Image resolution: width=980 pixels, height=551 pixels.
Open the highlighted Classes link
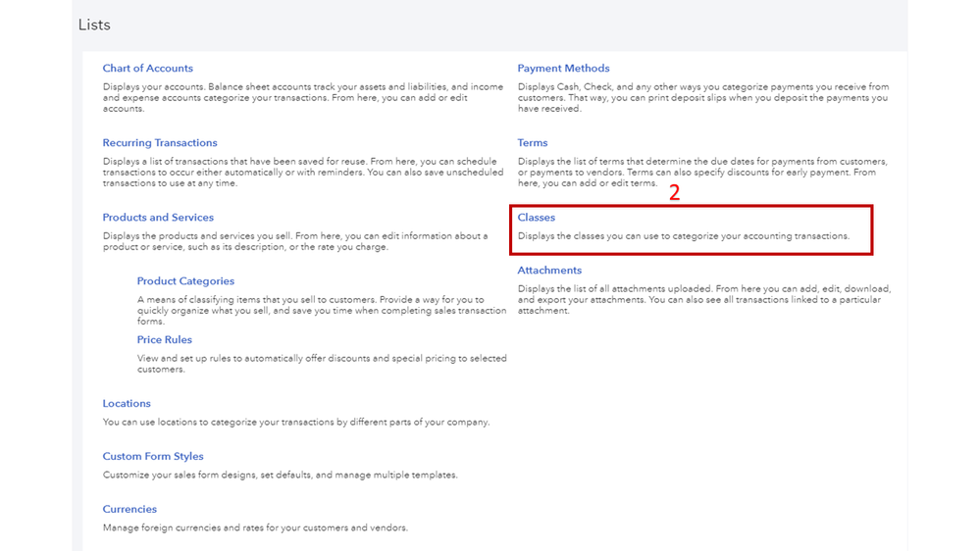537,218
